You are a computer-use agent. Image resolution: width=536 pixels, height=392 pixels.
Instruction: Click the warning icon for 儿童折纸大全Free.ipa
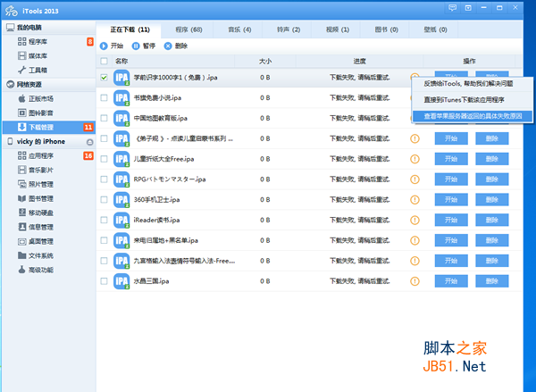[x=415, y=159]
